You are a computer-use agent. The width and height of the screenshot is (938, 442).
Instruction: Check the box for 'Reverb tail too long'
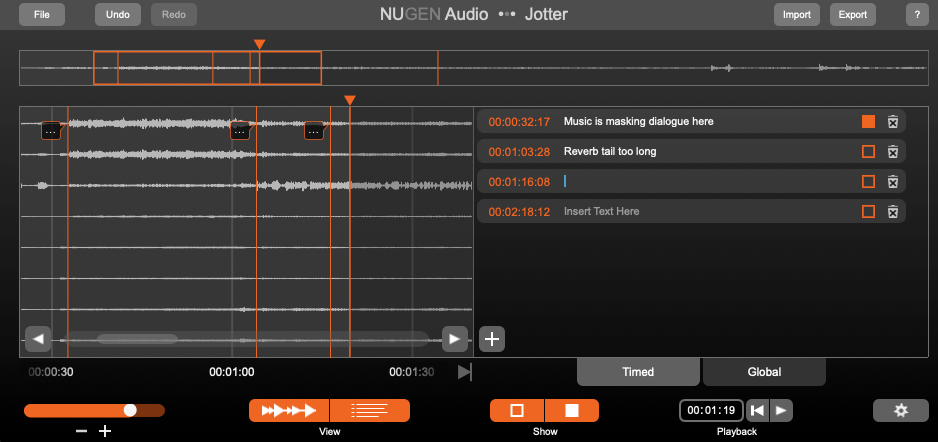coord(868,152)
